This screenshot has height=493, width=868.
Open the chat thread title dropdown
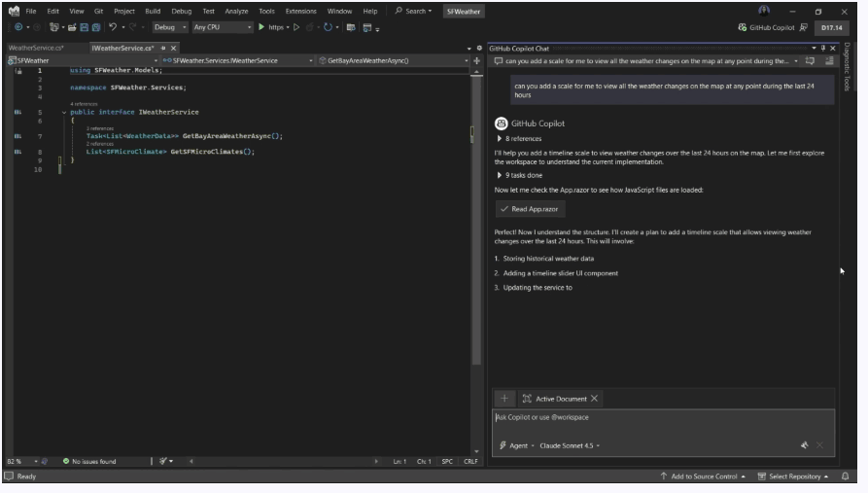click(x=796, y=61)
